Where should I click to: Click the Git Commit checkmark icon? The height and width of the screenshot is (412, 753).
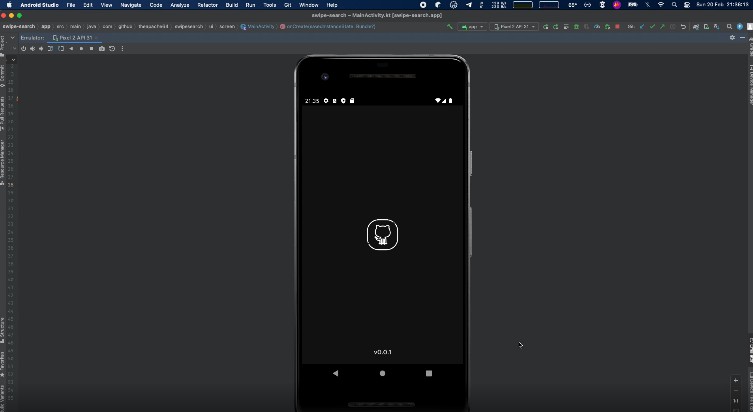click(x=652, y=26)
